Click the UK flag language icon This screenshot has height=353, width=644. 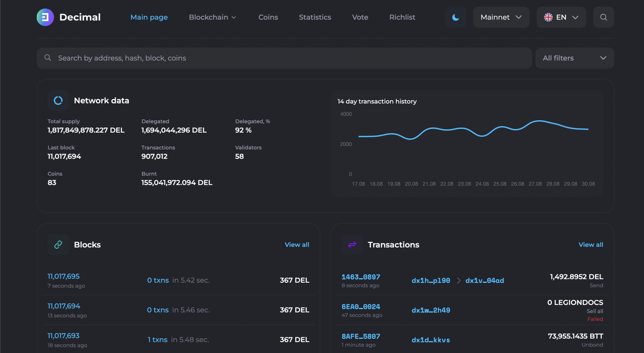[x=548, y=17]
